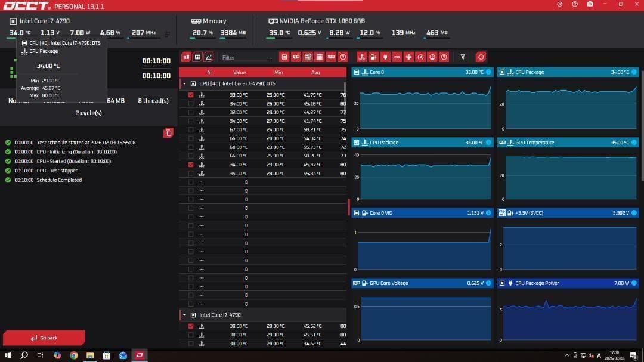
Task: Check the row with average 41.74 °C
Action: coord(191,121)
